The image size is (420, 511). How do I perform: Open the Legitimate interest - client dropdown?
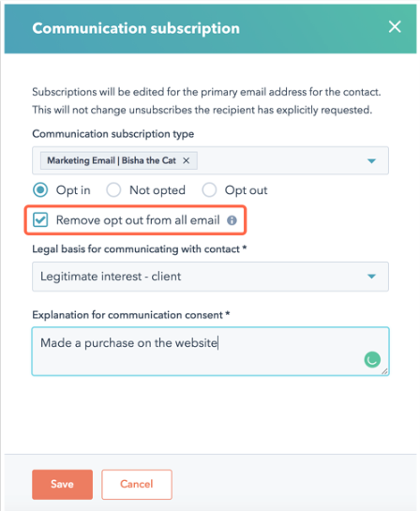pos(210,277)
